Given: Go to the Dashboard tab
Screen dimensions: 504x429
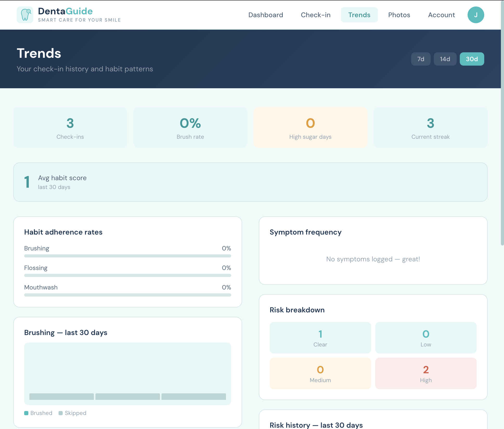Looking at the screenshot, I should click(x=266, y=15).
